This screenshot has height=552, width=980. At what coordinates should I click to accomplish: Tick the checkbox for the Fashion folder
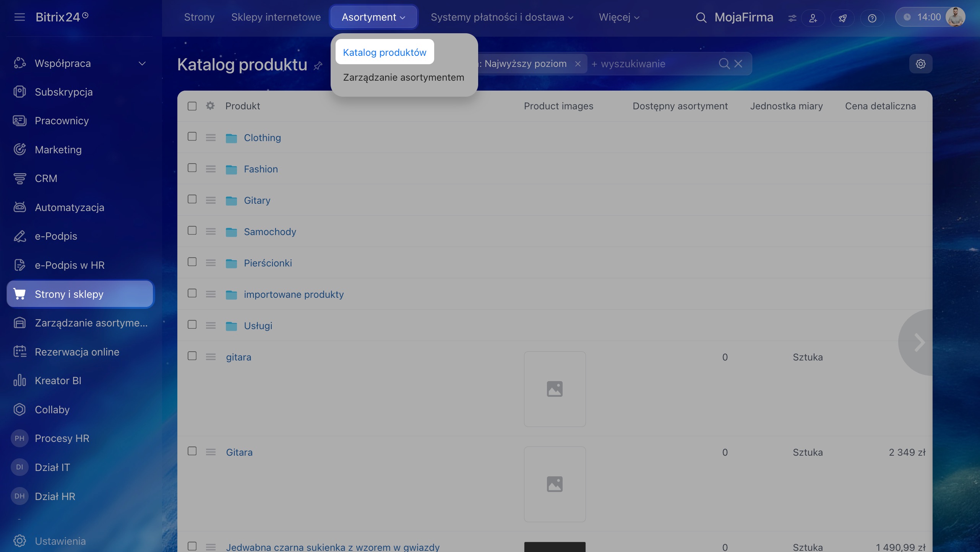point(192,168)
